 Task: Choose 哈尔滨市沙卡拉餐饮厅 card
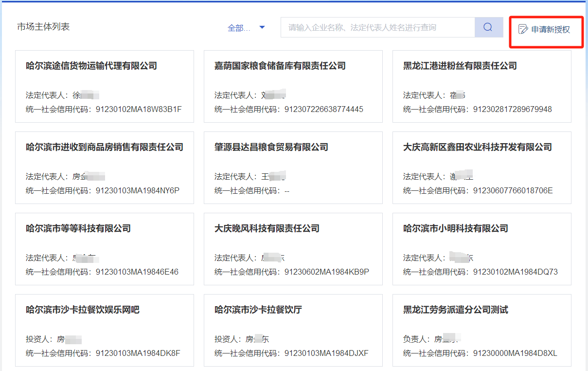tap(293, 330)
